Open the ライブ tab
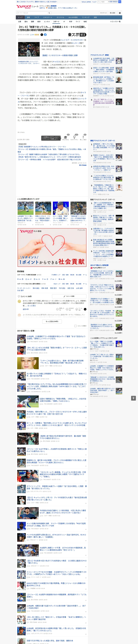 tap(37, 17)
